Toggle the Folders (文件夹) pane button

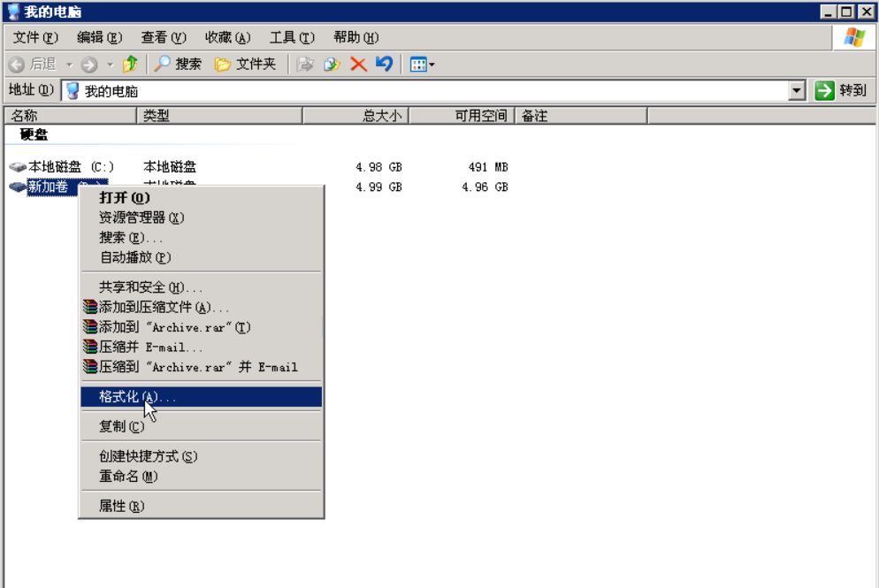[x=246, y=64]
